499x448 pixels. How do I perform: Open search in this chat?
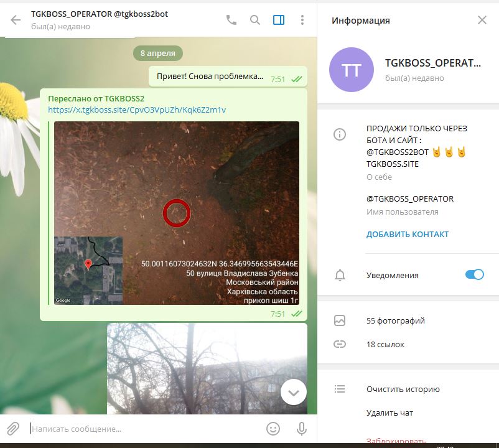[x=255, y=20]
